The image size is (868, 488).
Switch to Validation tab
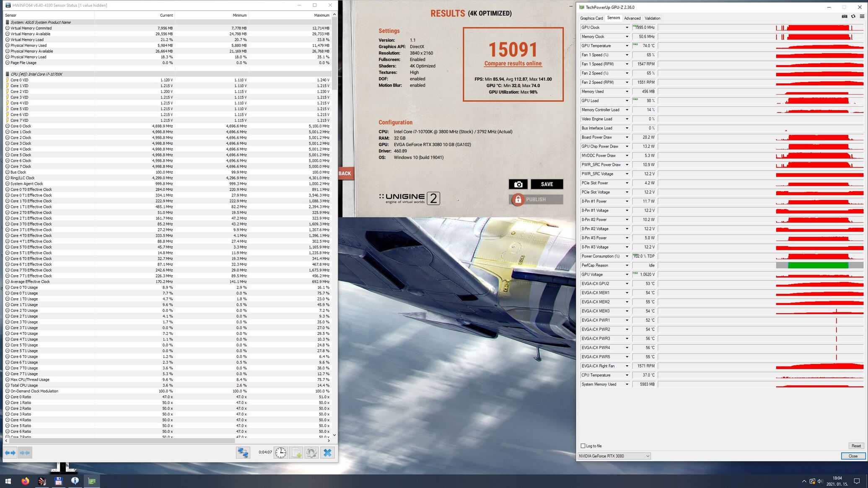[x=652, y=18]
